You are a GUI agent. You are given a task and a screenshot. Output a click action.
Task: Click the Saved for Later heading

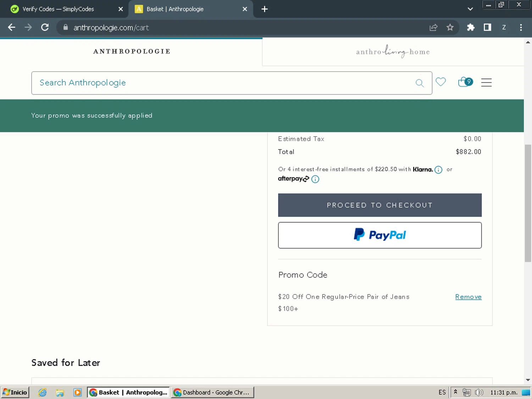click(66, 363)
